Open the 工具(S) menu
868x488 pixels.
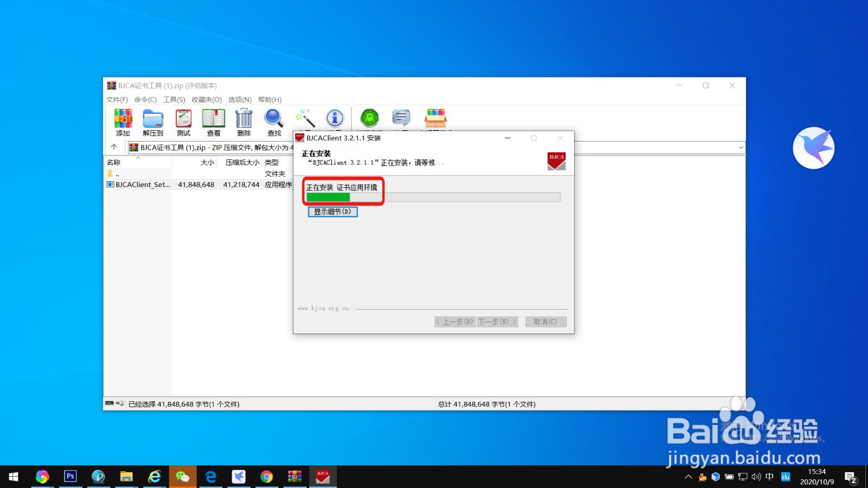click(x=174, y=100)
